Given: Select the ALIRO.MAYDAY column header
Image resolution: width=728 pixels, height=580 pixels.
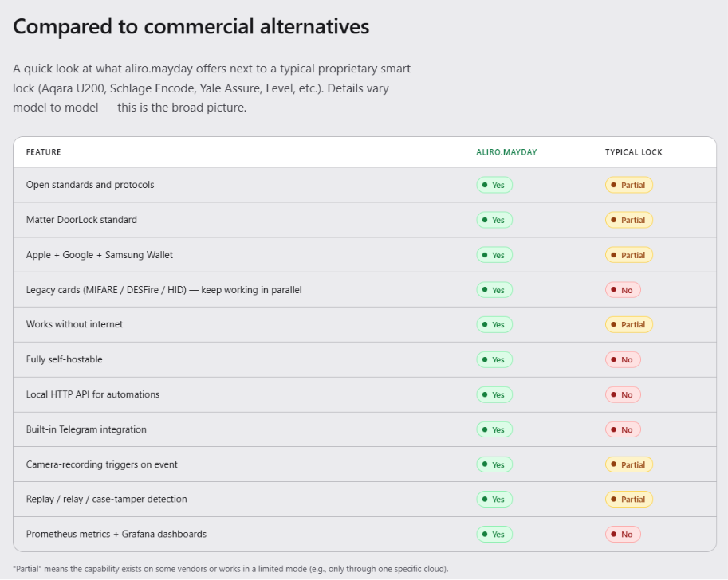Looking at the screenshot, I should tap(506, 152).
